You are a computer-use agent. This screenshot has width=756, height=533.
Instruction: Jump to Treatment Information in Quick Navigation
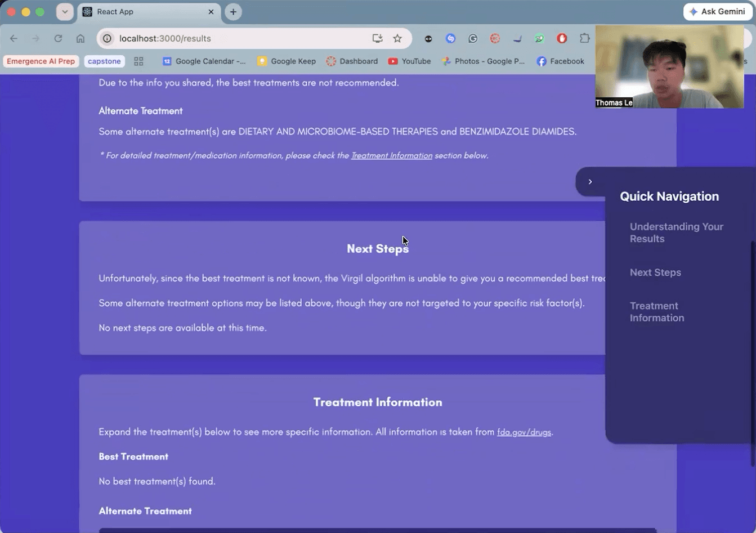tap(657, 312)
